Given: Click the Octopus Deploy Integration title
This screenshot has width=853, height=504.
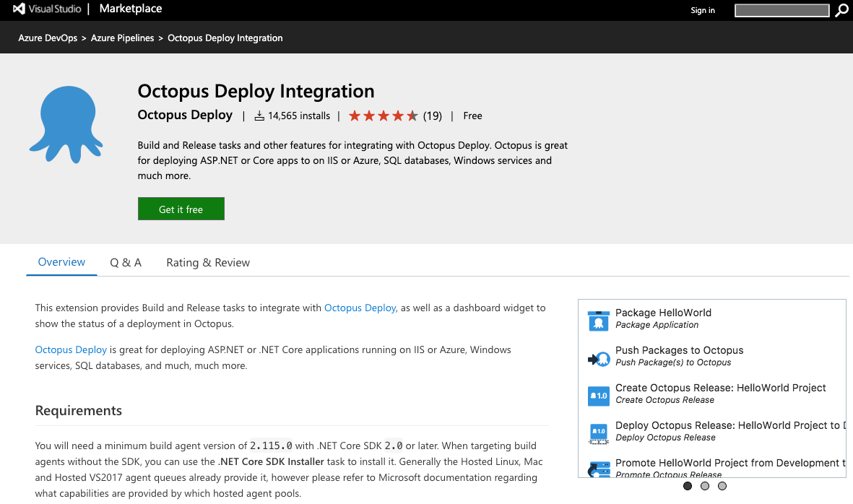Looking at the screenshot, I should 256,91.
